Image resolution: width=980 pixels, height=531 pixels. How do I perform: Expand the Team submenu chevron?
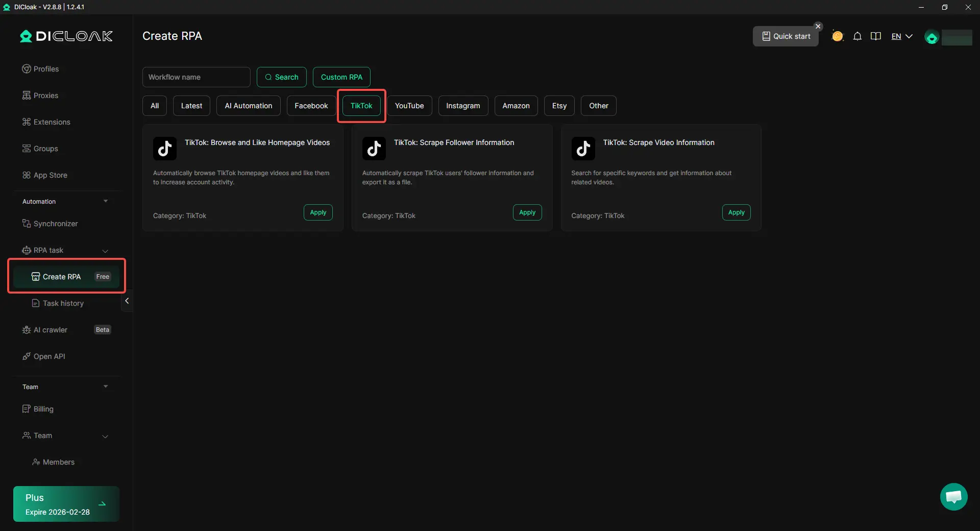tap(105, 436)
